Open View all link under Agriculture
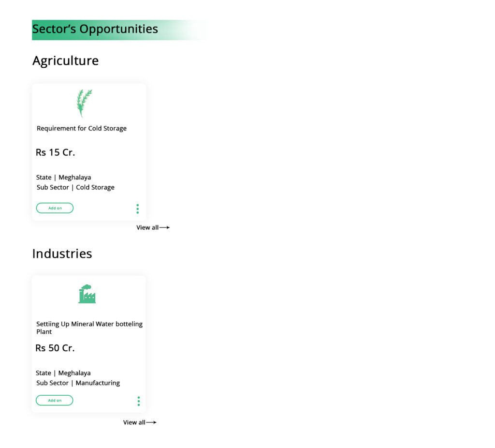This screenshot has height=448, width=495. pos(147,227)
